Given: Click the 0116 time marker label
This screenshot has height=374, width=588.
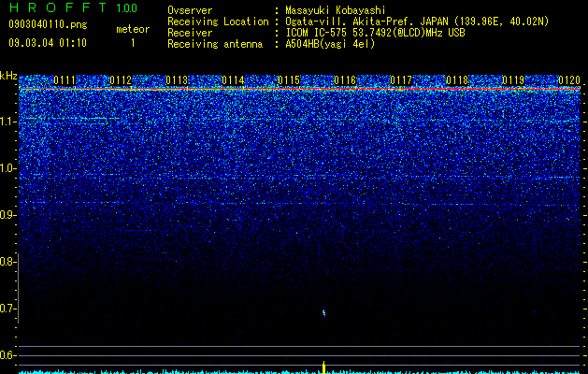Looking at the screenshot, I should (345, 80).
